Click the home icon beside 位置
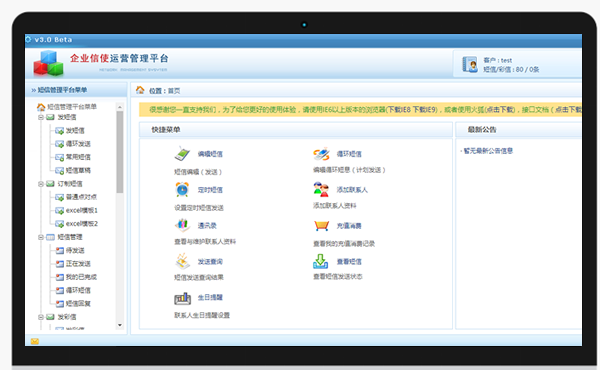This screenshot has height=370, width=600. coord(140,90)
